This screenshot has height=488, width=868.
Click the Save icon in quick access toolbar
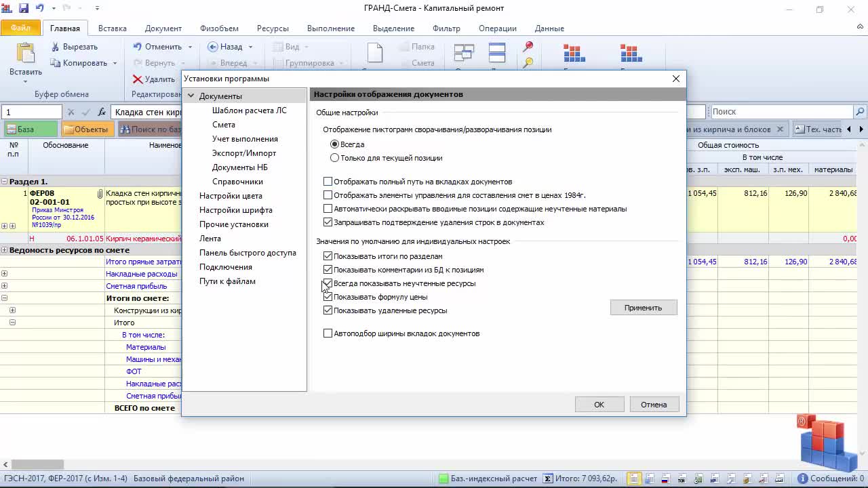pos(24,9)
